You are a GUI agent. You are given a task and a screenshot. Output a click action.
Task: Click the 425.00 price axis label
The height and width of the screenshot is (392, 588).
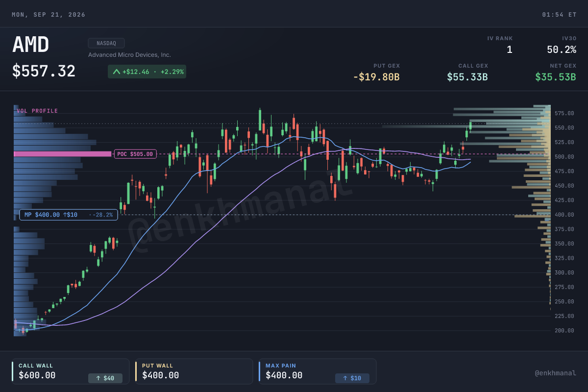[x=564, y=200]
